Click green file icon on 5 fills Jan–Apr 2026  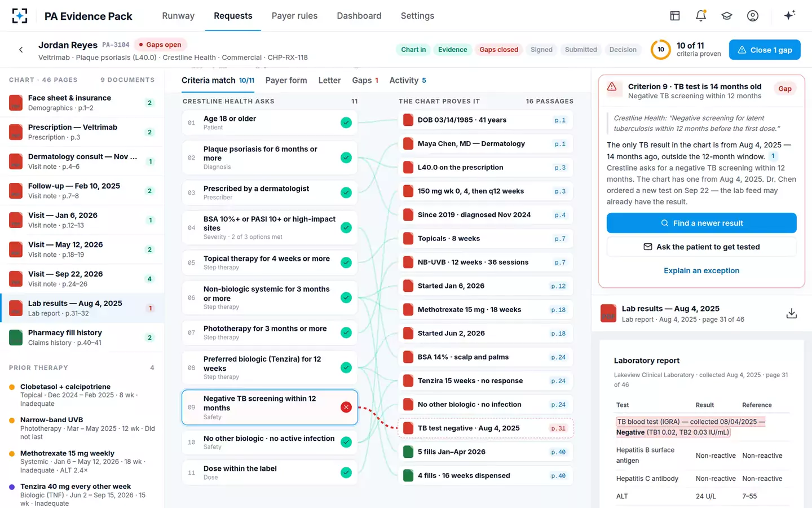(x=408, y=452)
